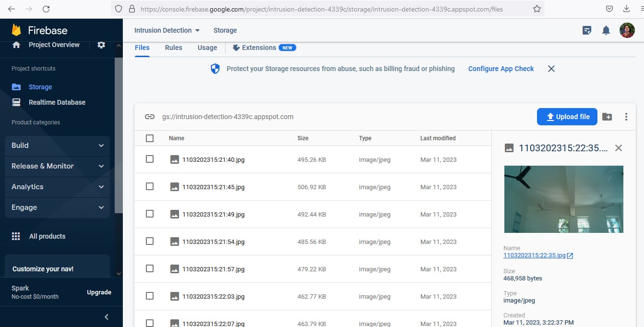
Task: Expand the Analytics section
Action: click(57, 187)
